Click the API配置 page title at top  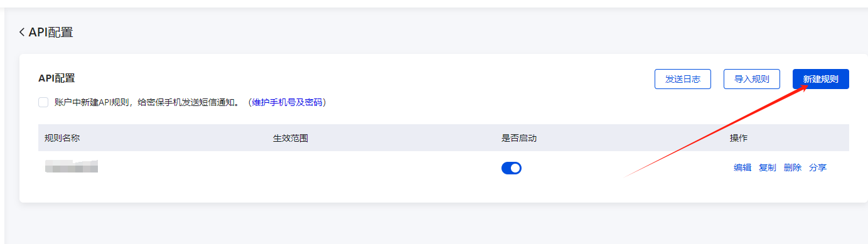click(51, 32)
